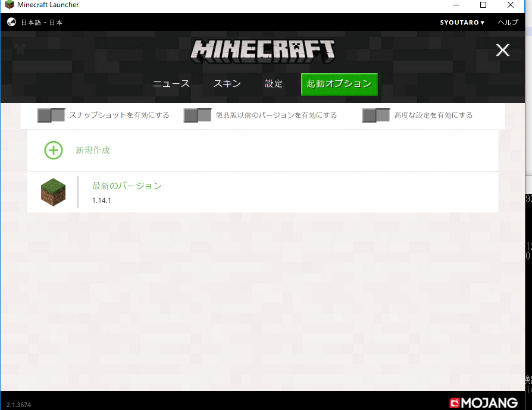Maximize the Minecraft Launcher window
The image size is (532, 410).
click(483, 5)
